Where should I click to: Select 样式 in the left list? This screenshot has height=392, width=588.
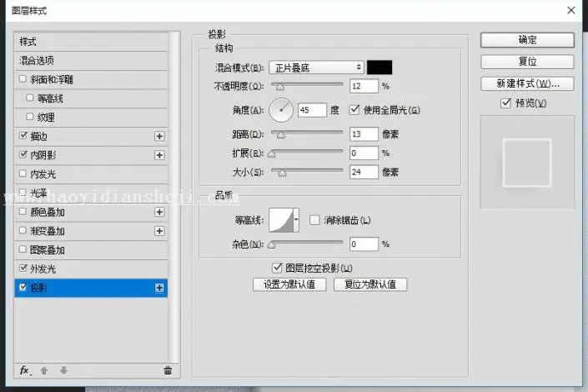[91, 42]
